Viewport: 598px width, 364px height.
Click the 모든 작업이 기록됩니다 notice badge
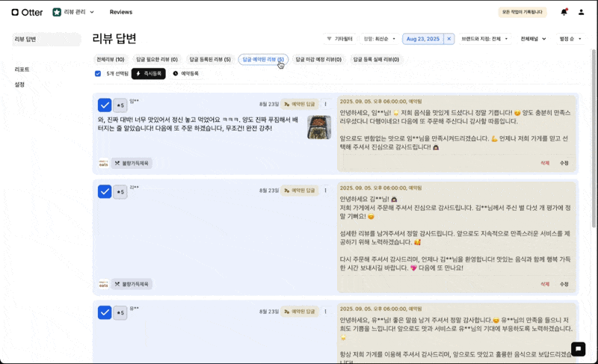click(522, 12)
